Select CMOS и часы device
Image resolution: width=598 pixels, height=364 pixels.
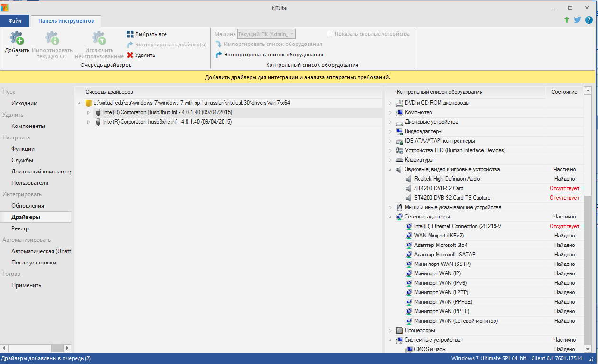[430, 349]
